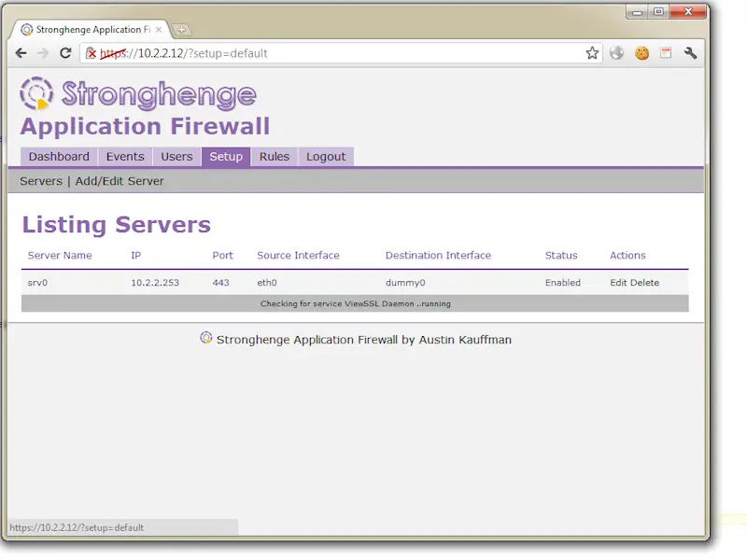Open the Add/Edit Server link
747x560 pixels.
120,181
